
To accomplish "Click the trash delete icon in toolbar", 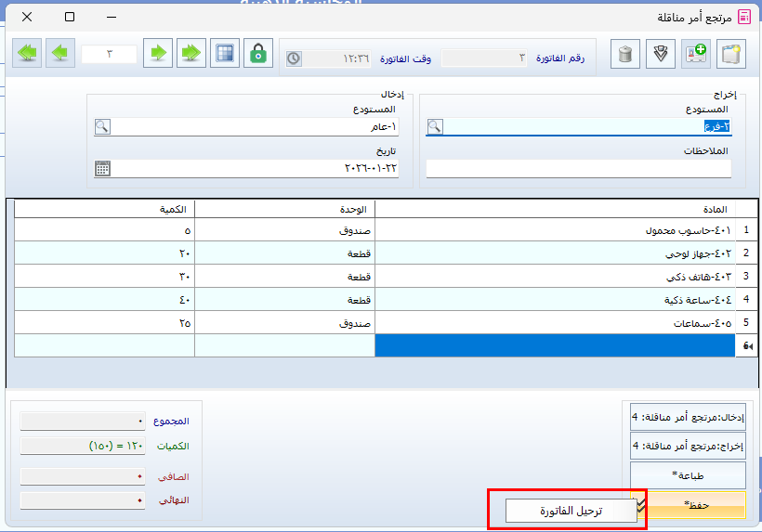I will pyautogui.click(x=625, y=54).
